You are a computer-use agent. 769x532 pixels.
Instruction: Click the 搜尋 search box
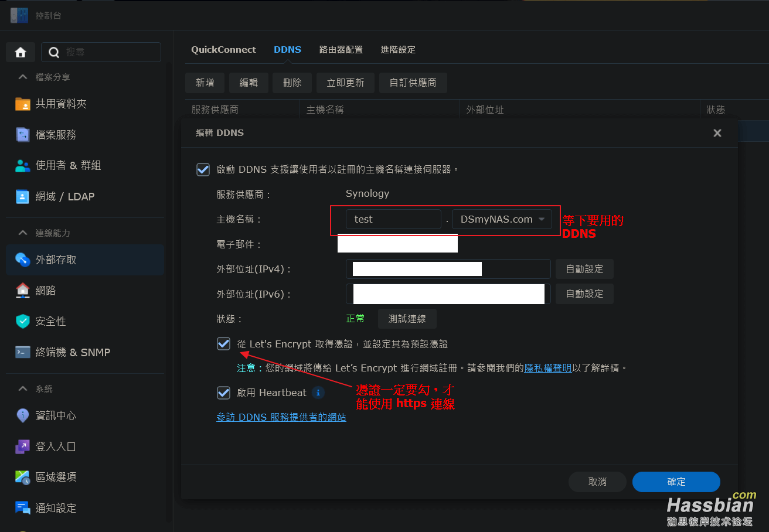coord(101,52)
